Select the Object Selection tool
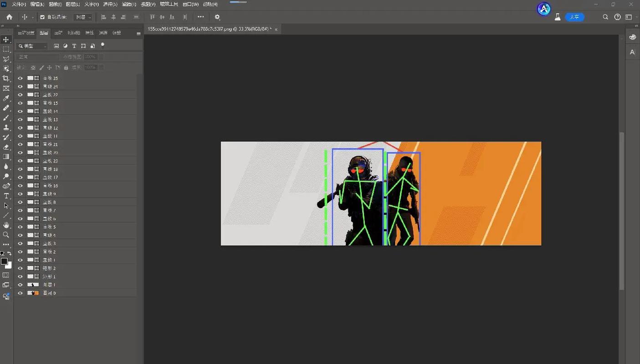Viewport: 640px width, 364px height. point(6,69)
